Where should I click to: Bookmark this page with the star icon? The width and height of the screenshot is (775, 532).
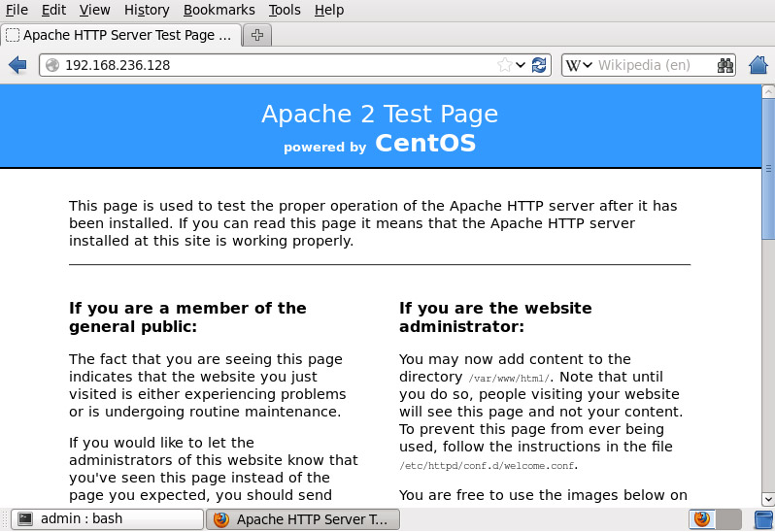(505, 65)
